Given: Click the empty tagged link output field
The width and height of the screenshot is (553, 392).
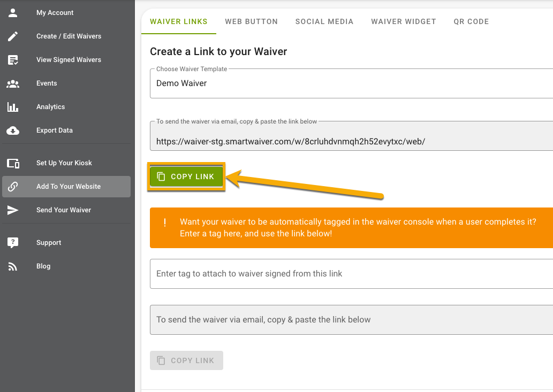Looking at the screenshot, I should [351, 320].
